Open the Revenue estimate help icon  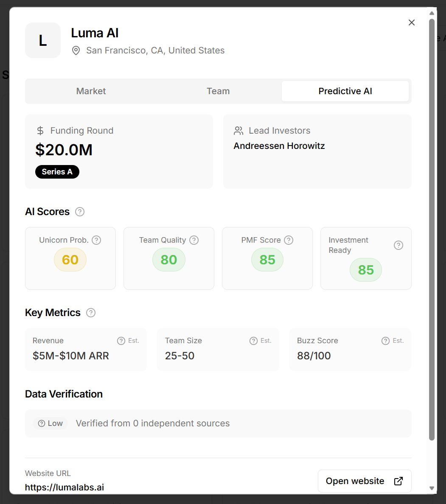tap(120, 340)
